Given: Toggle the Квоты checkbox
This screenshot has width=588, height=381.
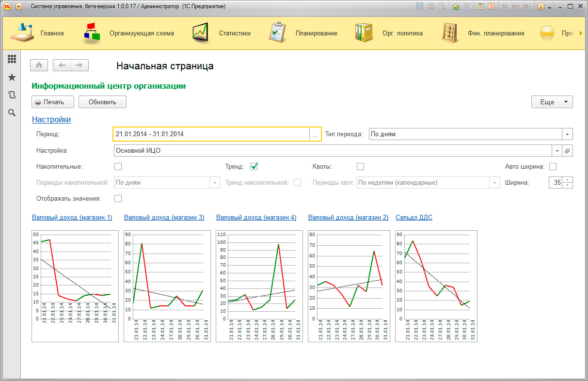Looking at the screenshot, I should point(360,167).
